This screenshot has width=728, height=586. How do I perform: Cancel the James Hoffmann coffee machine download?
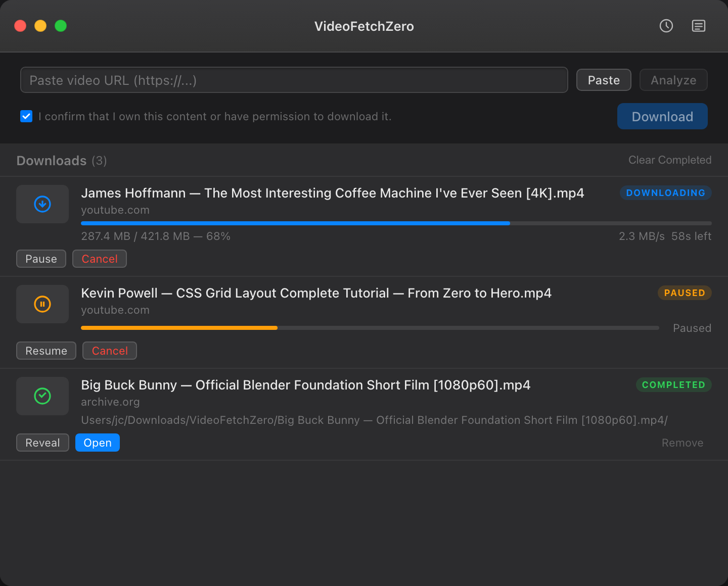(x=100, y=259)
